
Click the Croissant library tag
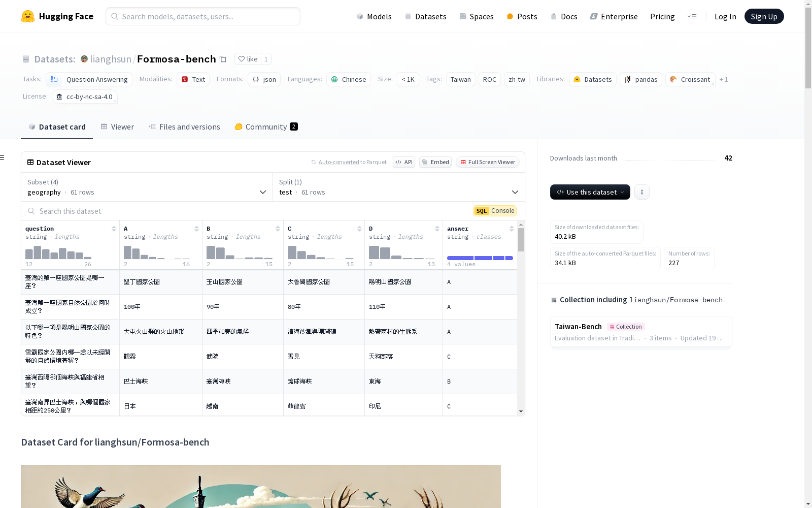[x=690, y=79]
